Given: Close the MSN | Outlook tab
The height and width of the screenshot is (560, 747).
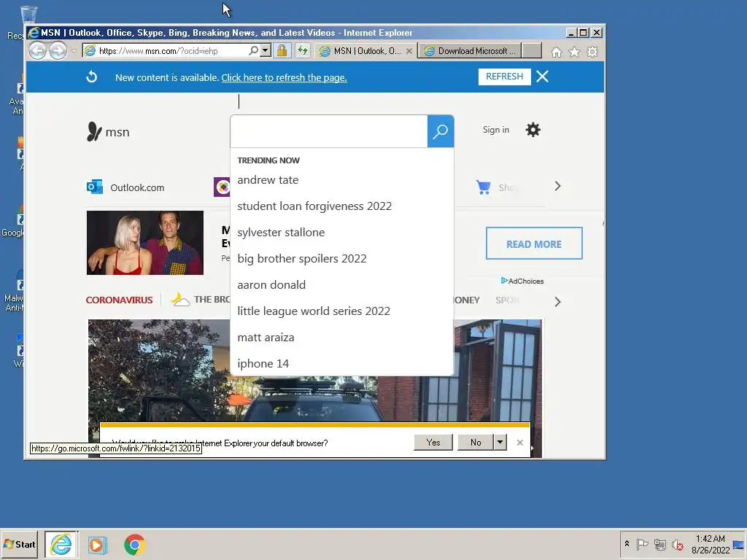Looking at the screenshot, I should click(x=409, y=51).
